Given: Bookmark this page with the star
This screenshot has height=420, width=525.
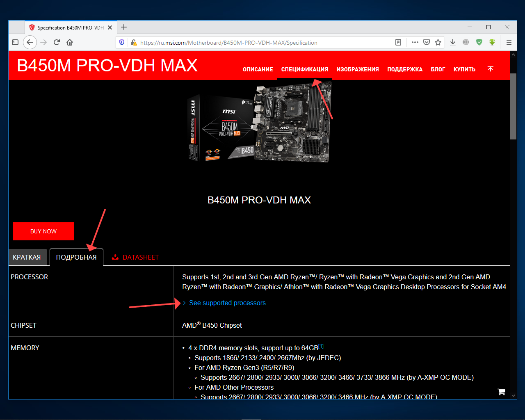Looking at the screenshot, I should pos(438,42).
